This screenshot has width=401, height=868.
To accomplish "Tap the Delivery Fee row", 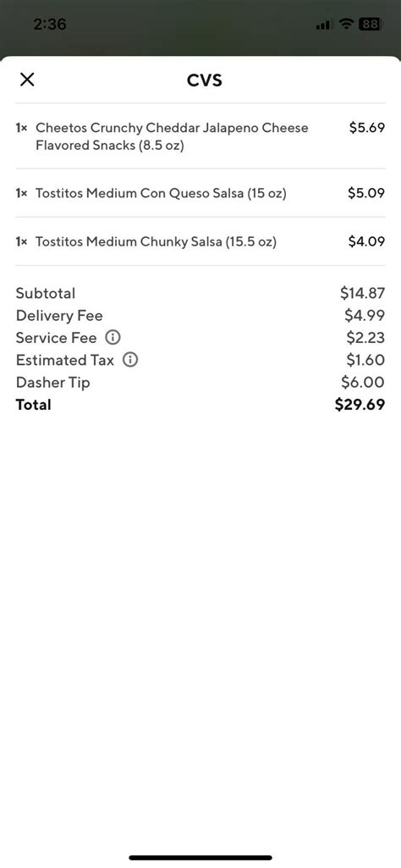I will pos(200,316).
